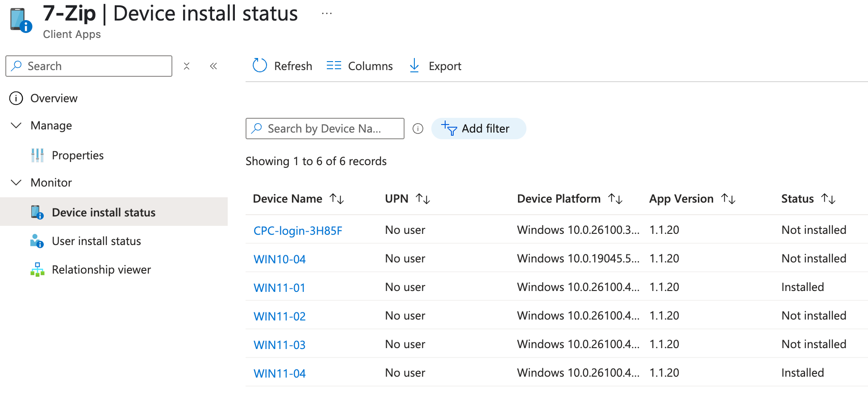Select Device install status menu item
Image resolution: width=868 pixels, height=399 pixels.
[x=114, y=212]
